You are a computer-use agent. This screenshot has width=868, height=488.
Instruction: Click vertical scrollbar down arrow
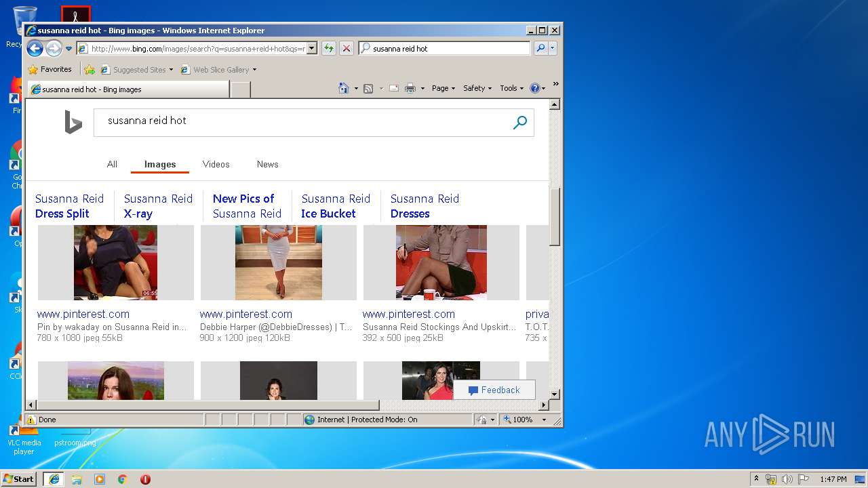(554, 394)
